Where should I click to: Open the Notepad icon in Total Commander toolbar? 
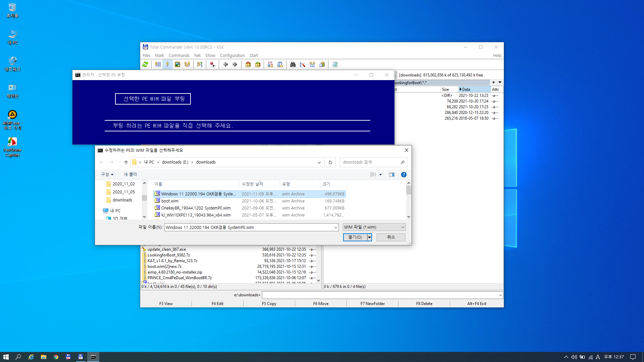coord(335,64)
